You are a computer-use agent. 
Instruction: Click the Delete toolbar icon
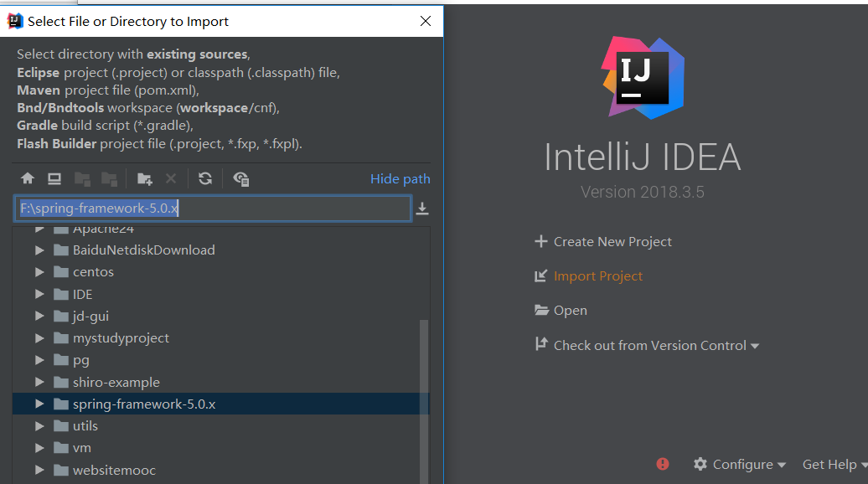(x=171, y=178)
